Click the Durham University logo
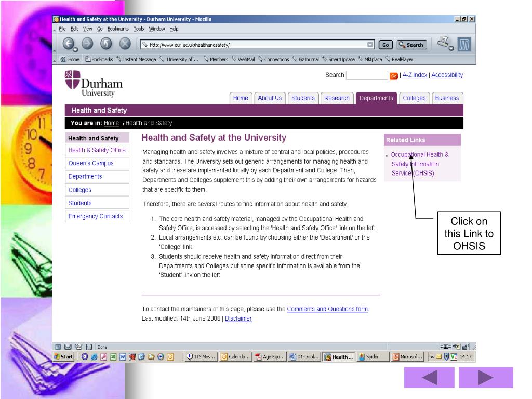 click(x=94, y=84)
